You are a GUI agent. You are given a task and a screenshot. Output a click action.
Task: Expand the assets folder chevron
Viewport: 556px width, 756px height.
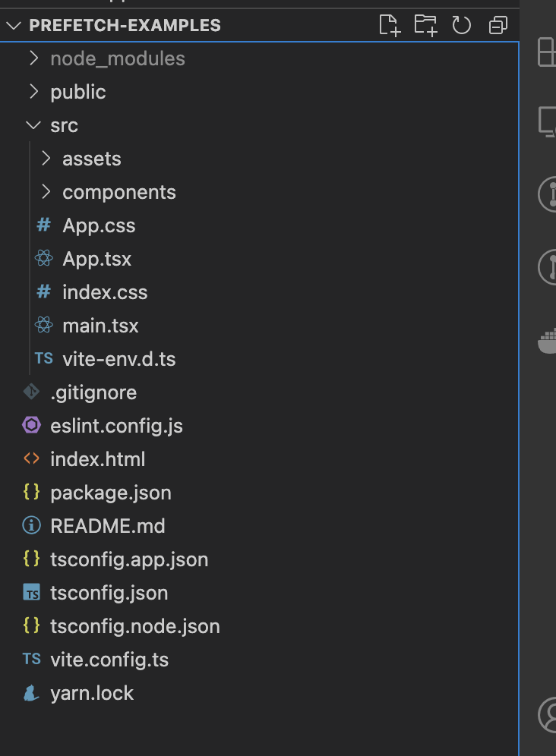tap(46, 158)
